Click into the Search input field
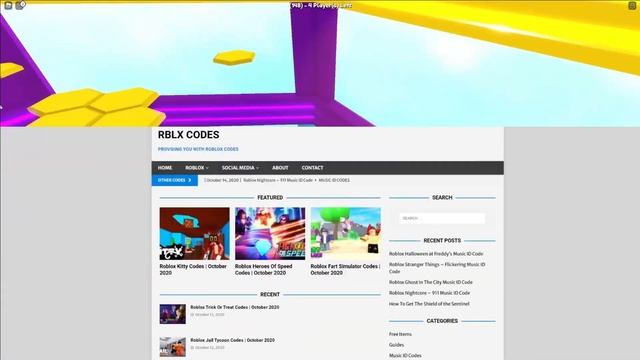640x360 pixels. pyautogui.click(x=442, y=218)
